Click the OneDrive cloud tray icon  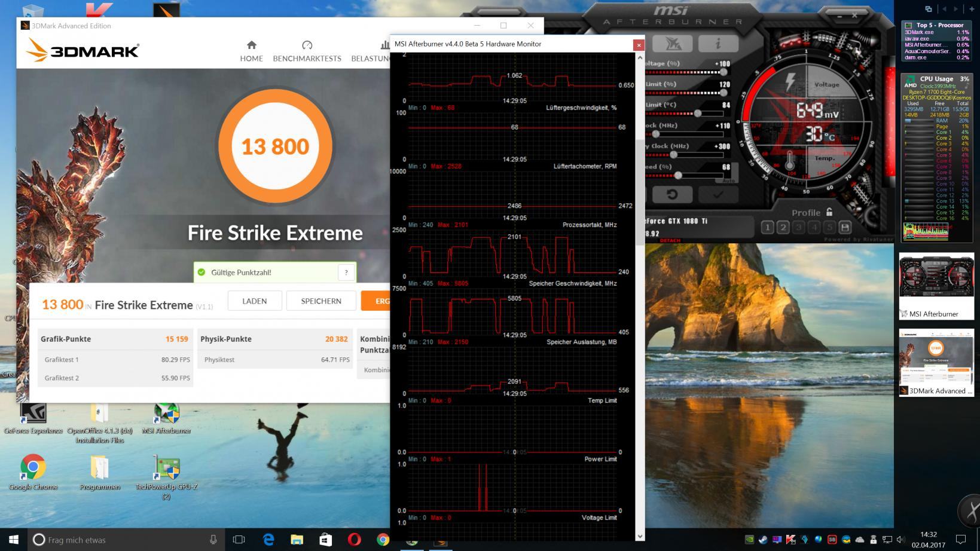(x=860, y=540)
